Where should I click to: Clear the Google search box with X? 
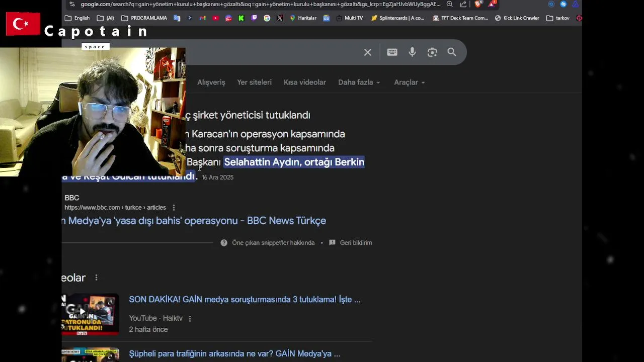click(x=368, y=52)
